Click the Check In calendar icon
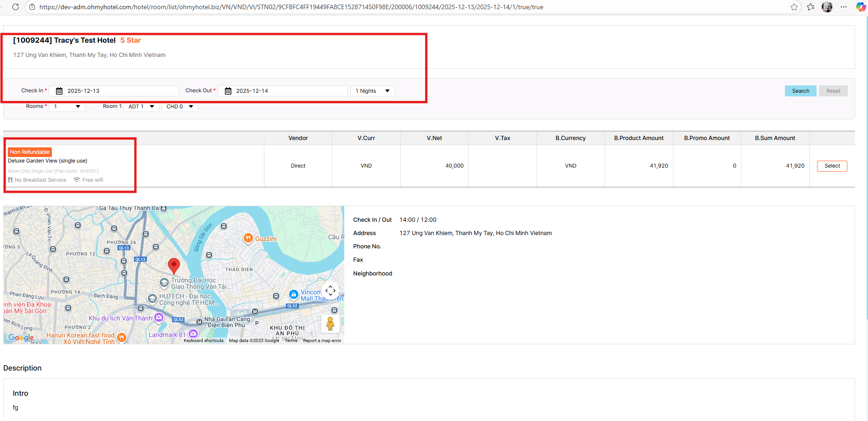 (59, 91)
